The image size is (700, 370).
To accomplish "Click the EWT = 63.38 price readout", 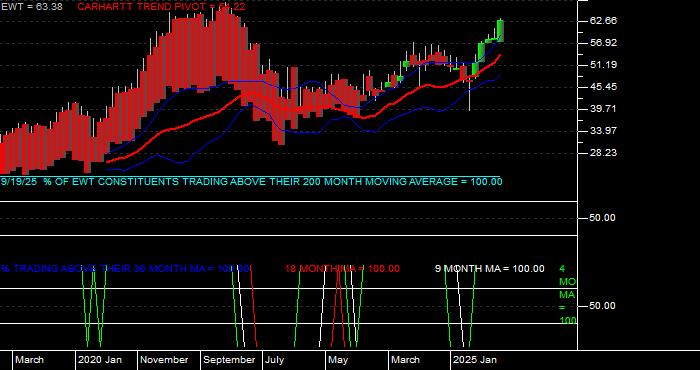I will tap(31, 7).
